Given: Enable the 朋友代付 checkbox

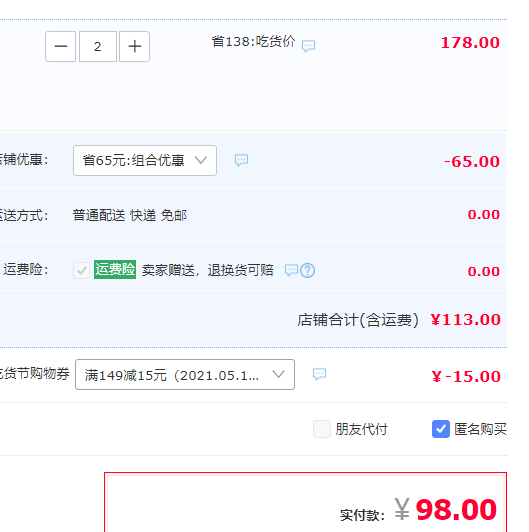Looking at the screenshot, I should [x=322, y=429].
